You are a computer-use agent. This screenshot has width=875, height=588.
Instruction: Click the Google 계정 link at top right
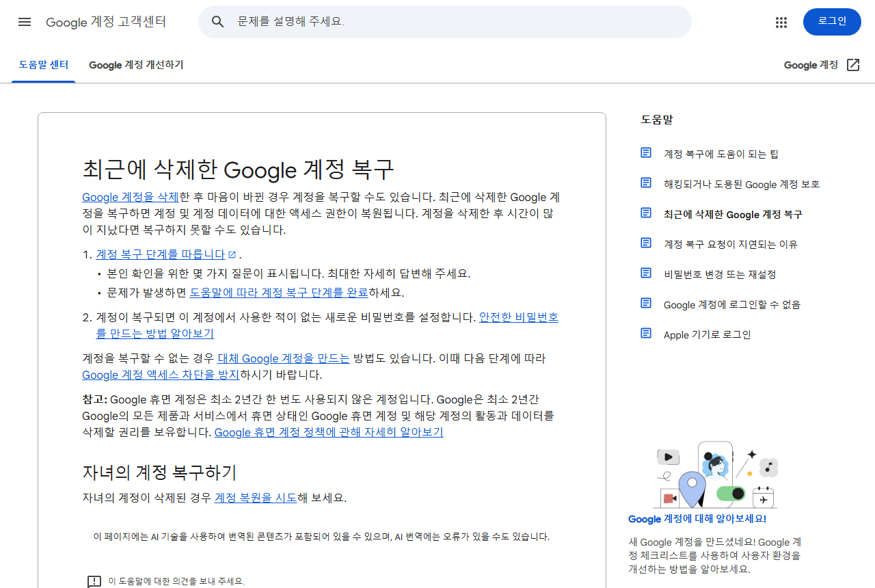tap(811, 65)
